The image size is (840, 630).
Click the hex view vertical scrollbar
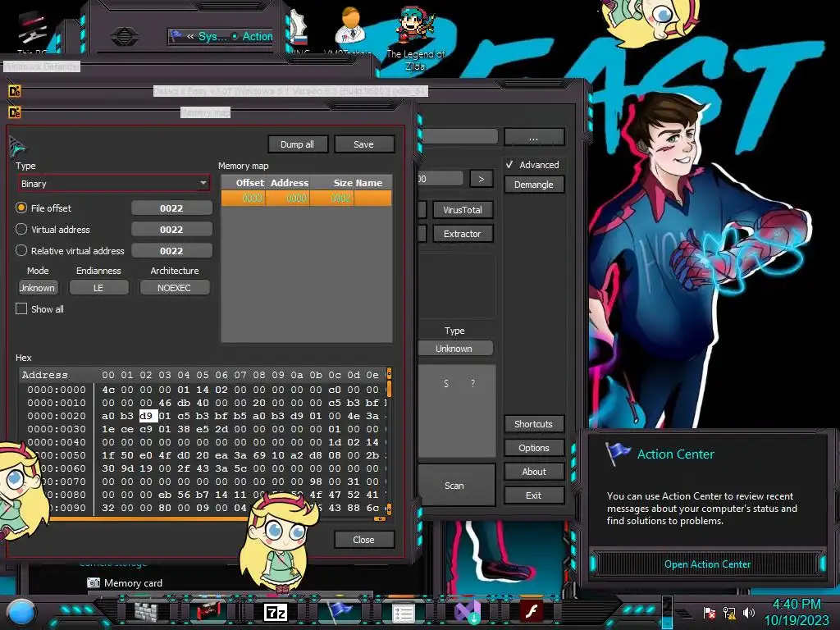tap(389, 441)
